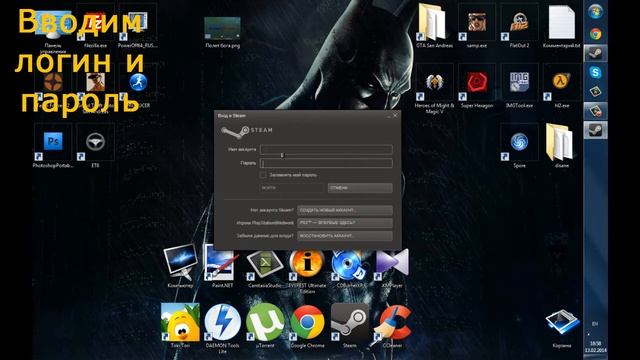
Task: Select the uTorrent desktop shortcut
Action: (x=265, y=326)
